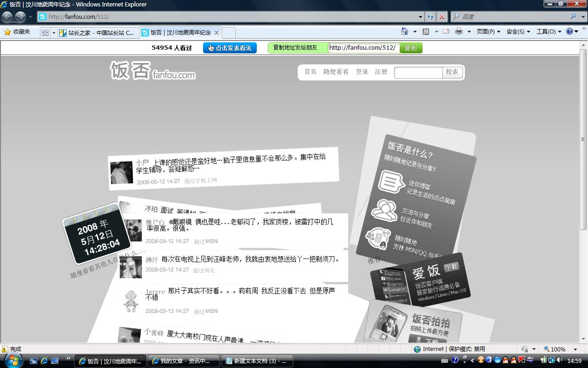
Task: Click the IE Forward navigation button
Action: (x=20, y=17)
